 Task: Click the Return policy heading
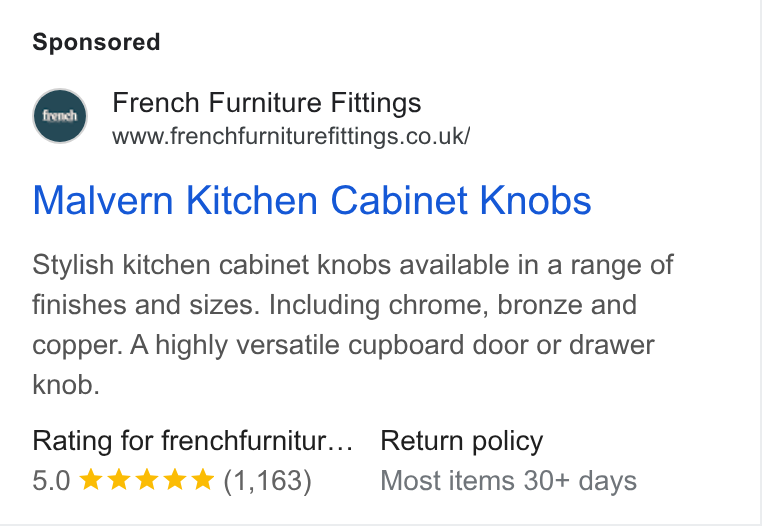(462, 441)
